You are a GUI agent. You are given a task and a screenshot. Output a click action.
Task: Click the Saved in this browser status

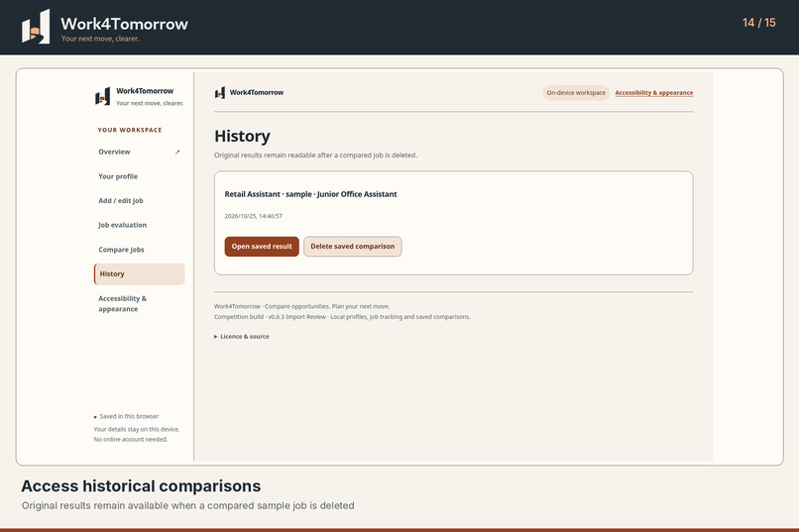126,416
